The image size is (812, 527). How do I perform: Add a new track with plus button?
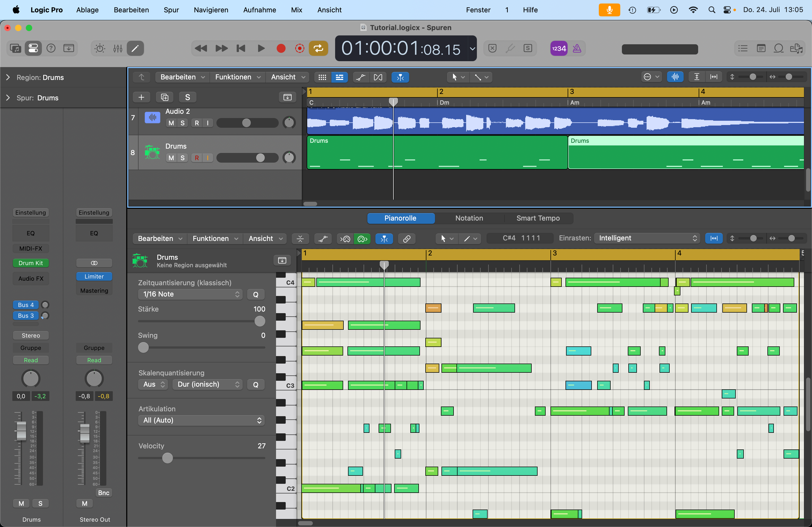coord(141,97)
